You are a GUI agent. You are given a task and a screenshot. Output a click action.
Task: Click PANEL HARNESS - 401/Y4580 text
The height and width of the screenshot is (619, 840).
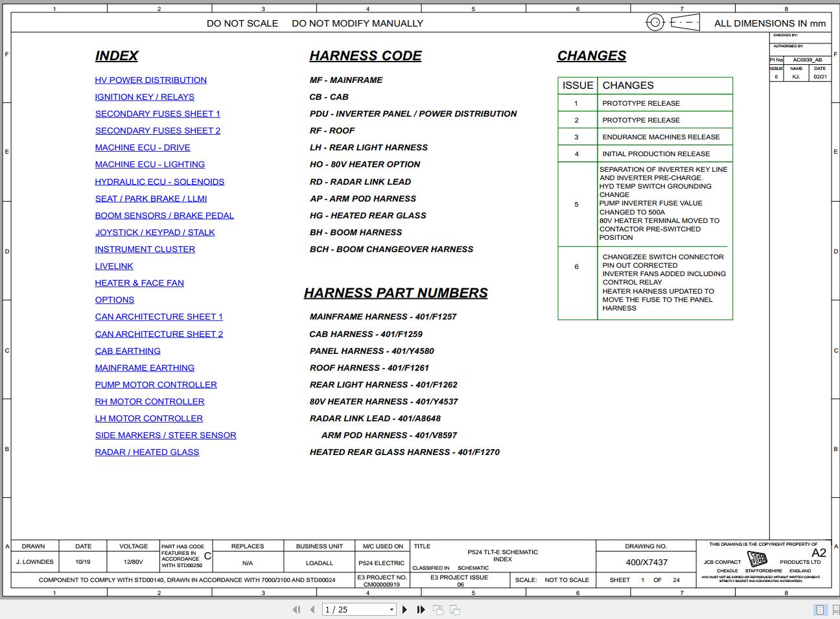tap(372, 351)
